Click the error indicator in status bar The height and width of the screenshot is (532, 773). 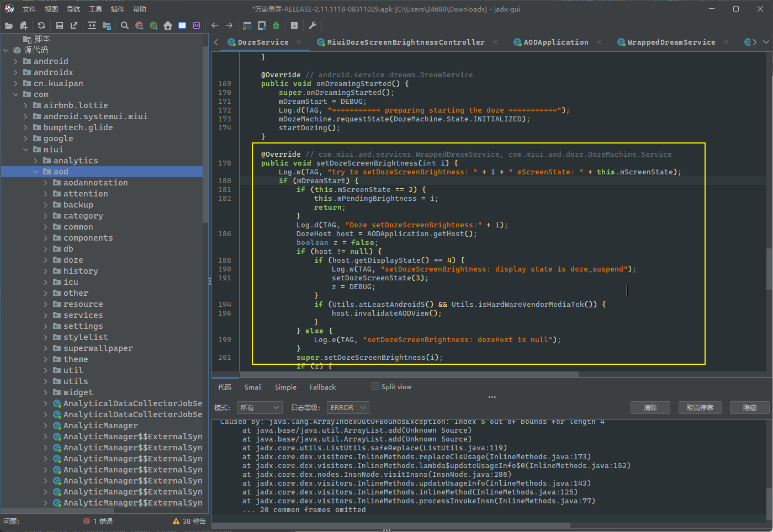pos(98,521)
